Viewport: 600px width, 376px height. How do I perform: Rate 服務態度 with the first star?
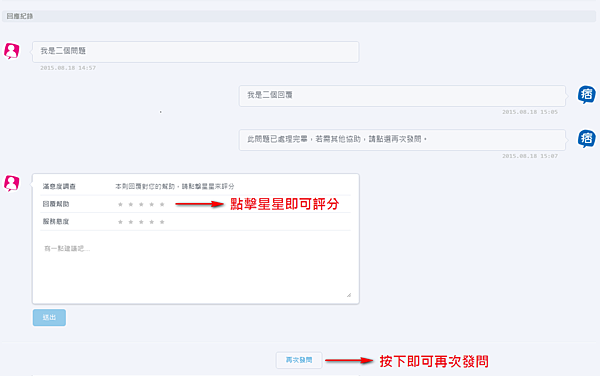click(x=120, y=222)
